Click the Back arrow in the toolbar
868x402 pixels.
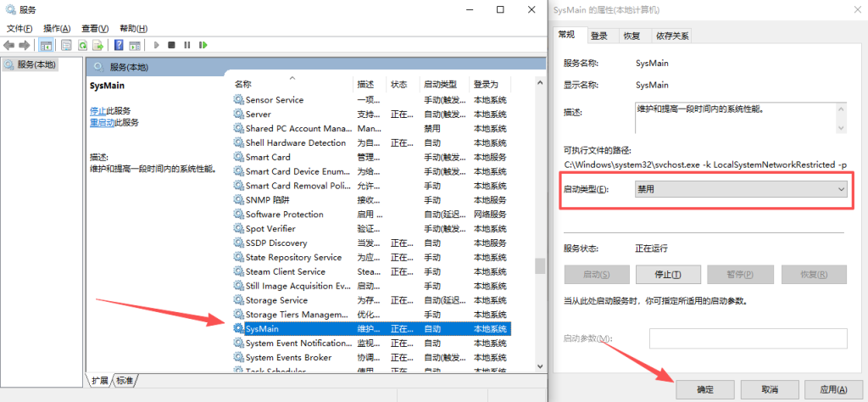[x=9, y=45]
